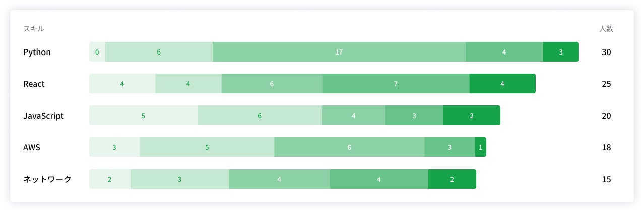
Task: Open the JavaScript skill label
Action: [43, 116]
